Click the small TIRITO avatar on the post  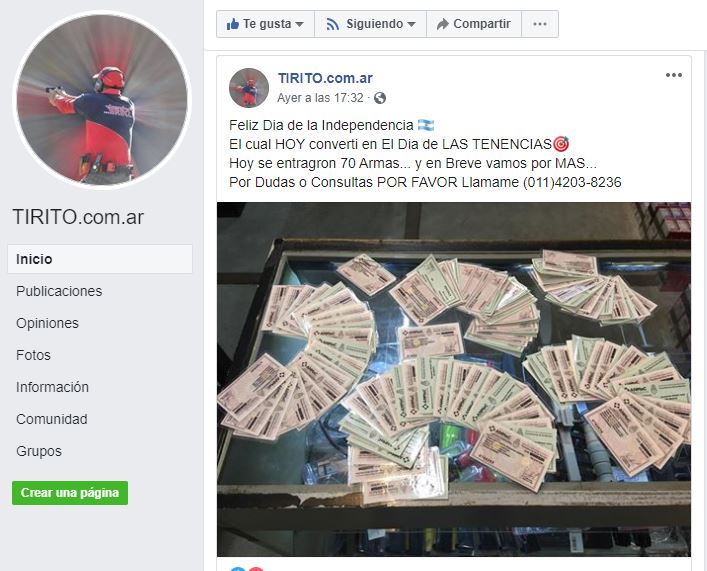point(249,87)
